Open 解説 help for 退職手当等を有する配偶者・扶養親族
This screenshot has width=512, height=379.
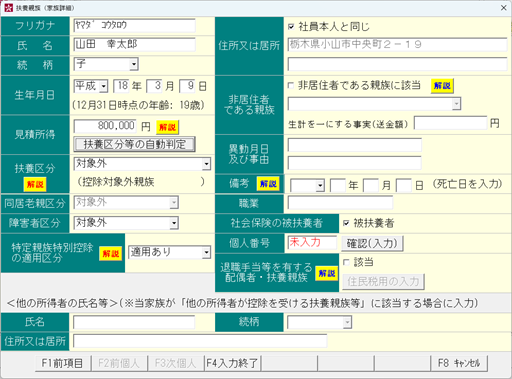326,273
